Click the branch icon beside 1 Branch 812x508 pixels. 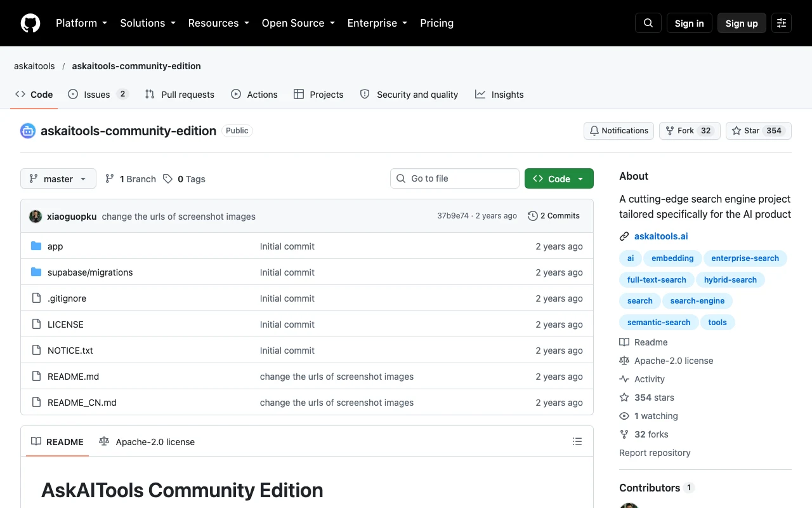point(110,179)
